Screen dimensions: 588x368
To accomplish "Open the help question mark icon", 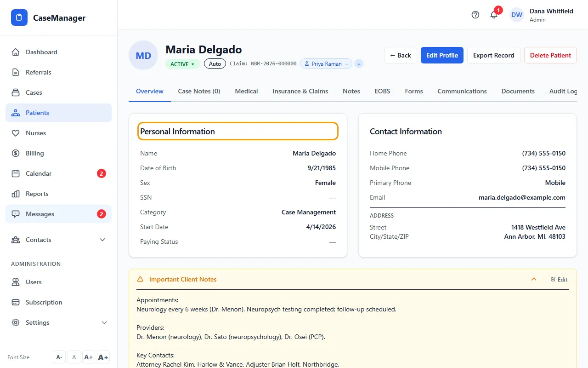I will (x=475, y=15).
